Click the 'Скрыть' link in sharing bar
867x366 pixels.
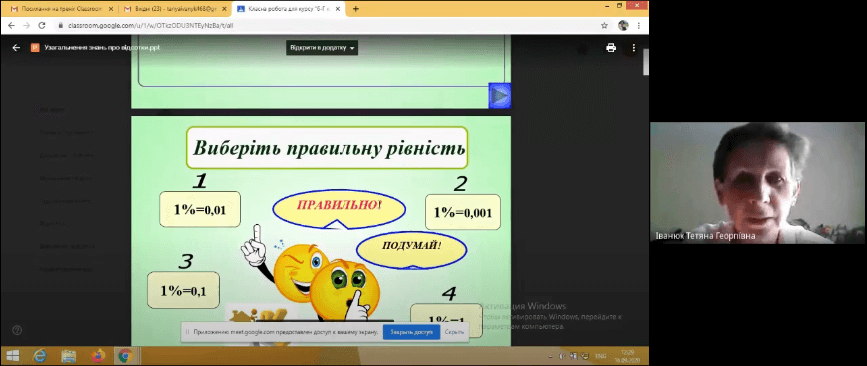pos(454,332)
